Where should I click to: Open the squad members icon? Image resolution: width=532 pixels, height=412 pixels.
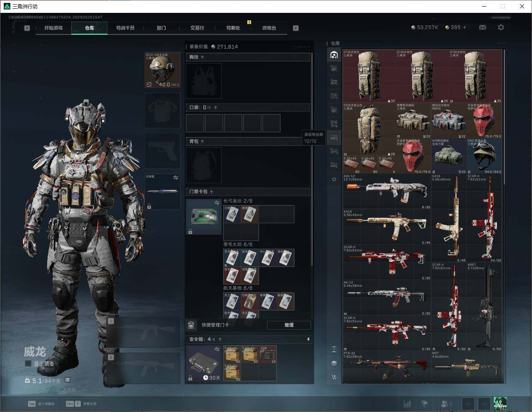pos(446,403)
